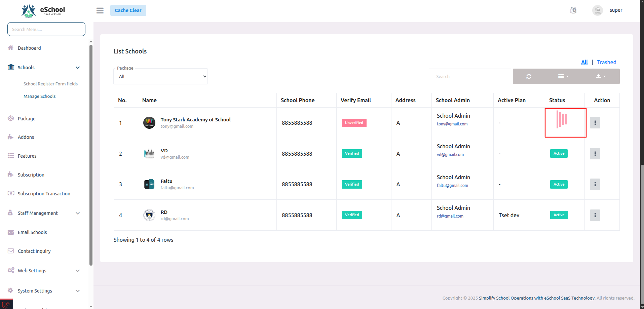Open the language translation switcher icon
644x309 pixels.
[573, 10]
